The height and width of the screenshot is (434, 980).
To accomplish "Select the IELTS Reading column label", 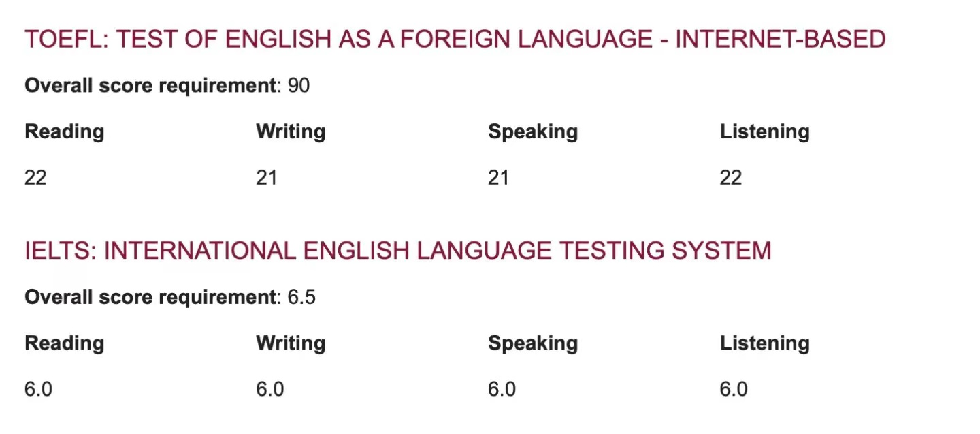I will click(x=65, y=343).
